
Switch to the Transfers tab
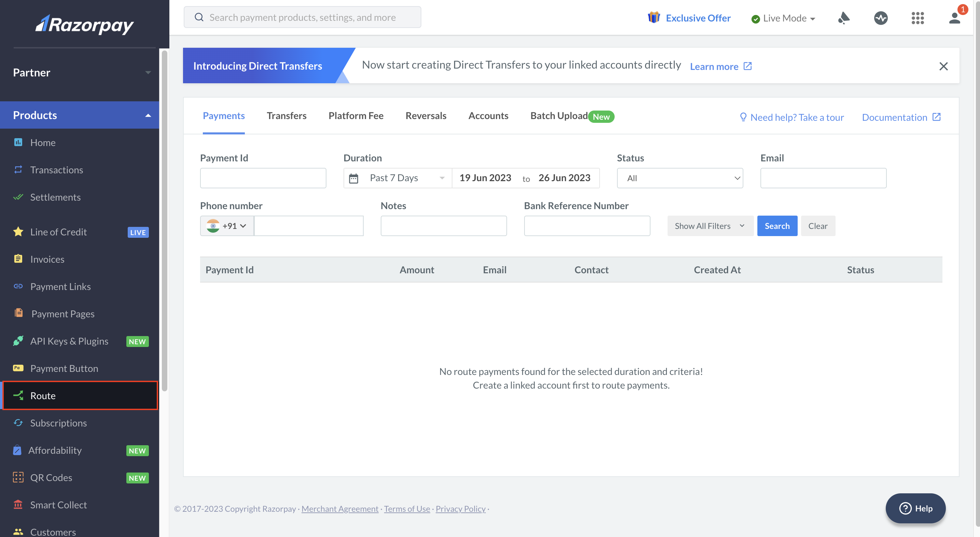click(286, 116)
